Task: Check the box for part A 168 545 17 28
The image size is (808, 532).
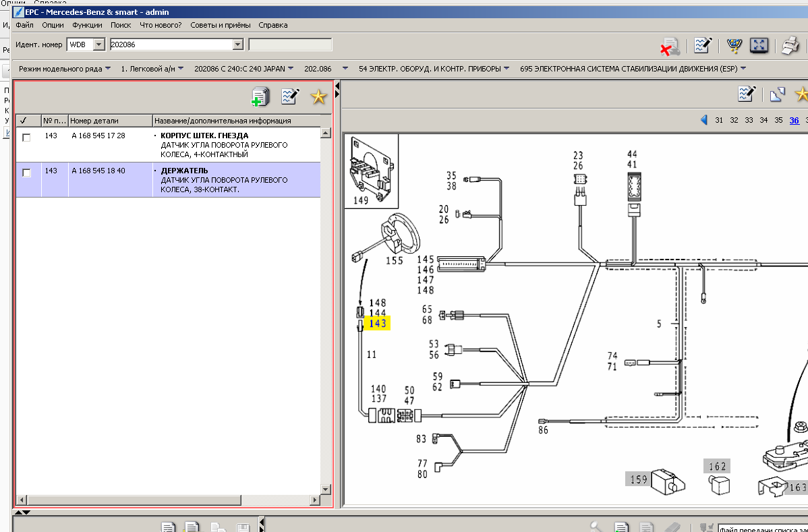Action: pos(27,137)
